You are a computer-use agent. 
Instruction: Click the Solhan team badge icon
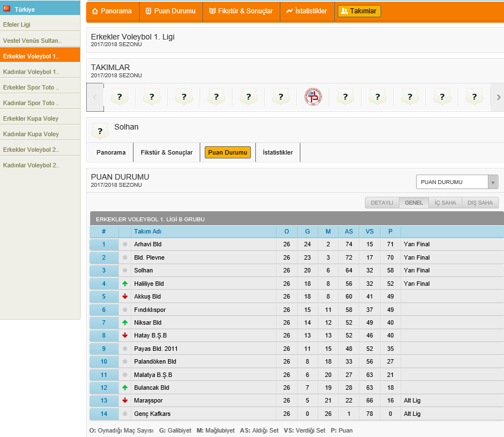[x=100, y=131]
